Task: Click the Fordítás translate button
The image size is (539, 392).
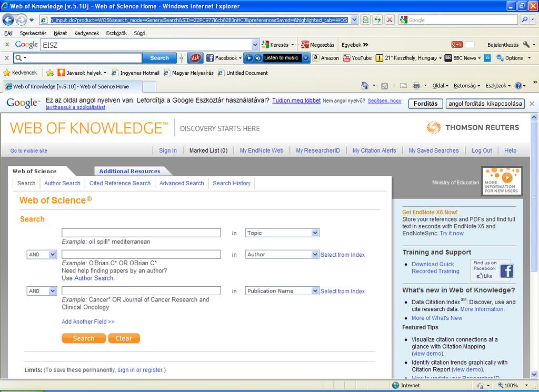Action: pos(425,104)
